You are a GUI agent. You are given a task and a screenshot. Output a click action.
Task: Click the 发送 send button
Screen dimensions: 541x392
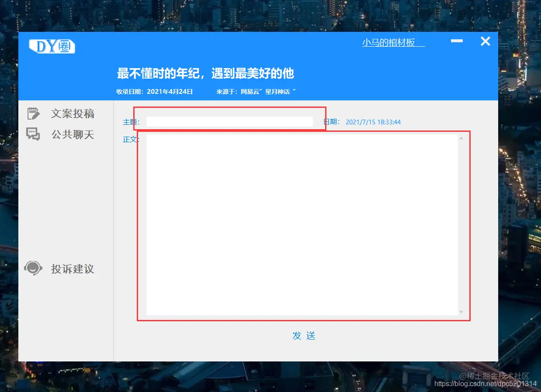(304, 336)
